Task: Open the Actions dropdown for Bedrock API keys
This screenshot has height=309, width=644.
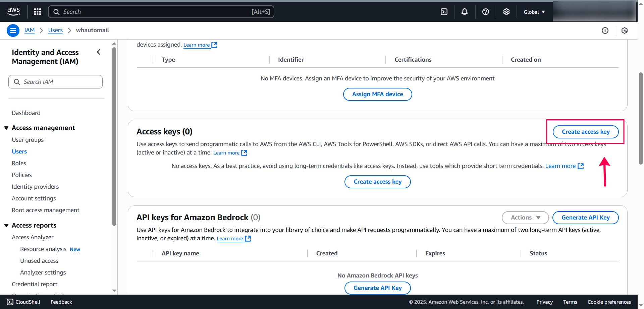Action: coord(525,217)
